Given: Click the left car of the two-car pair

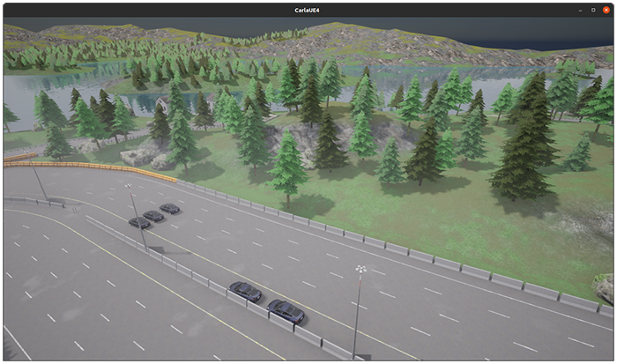Looking at the screenshot, I should tap(245, 291).
